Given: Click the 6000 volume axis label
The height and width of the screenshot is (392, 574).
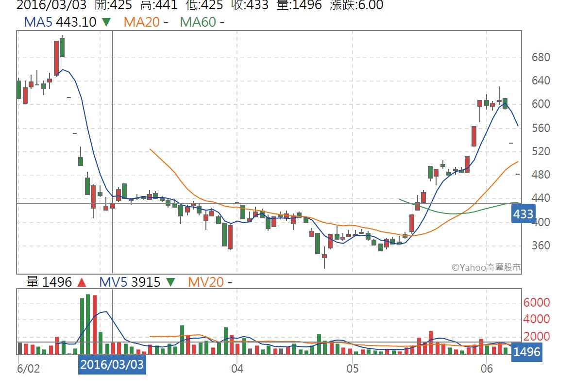Looking at the screenshot, I should pyautogui.click(x=536, y=302).
